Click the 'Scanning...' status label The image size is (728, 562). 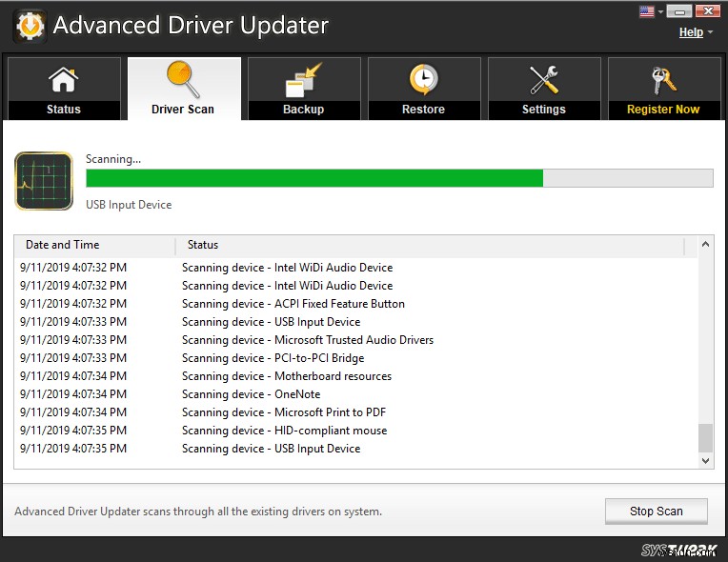[x=113, y=159]
